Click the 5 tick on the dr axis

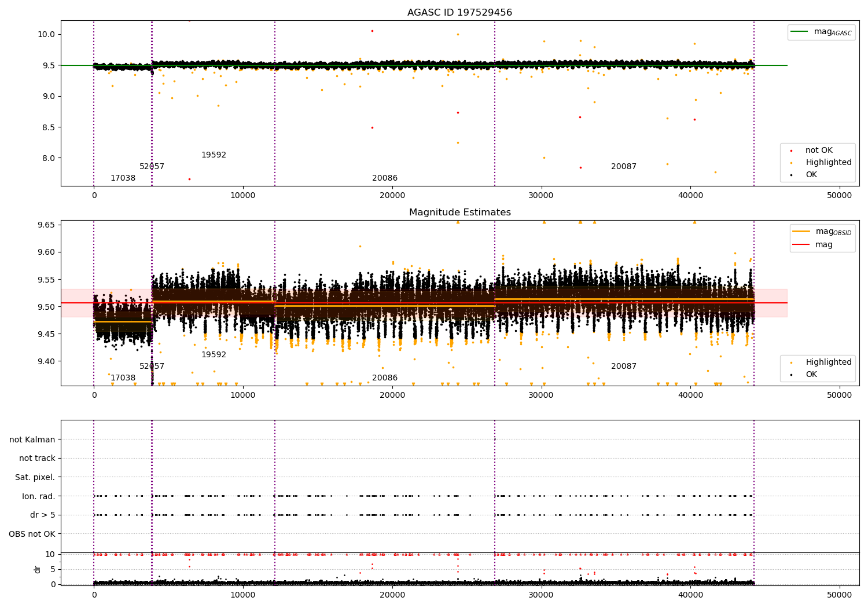click(x=53, y=569)
